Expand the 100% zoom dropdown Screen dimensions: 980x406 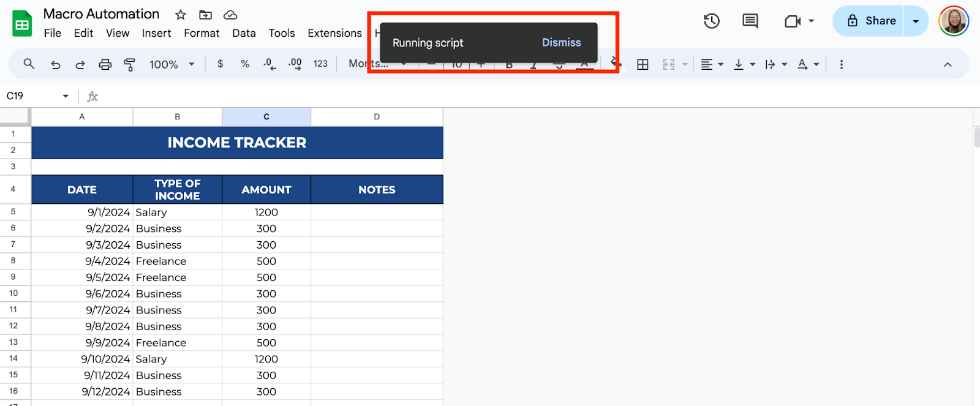[171, 64]
